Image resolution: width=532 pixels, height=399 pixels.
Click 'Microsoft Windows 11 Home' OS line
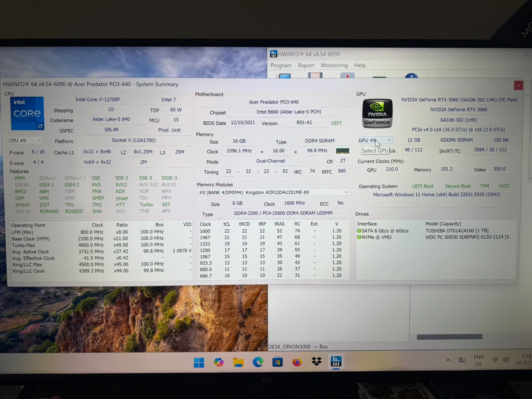pos(436,195)
